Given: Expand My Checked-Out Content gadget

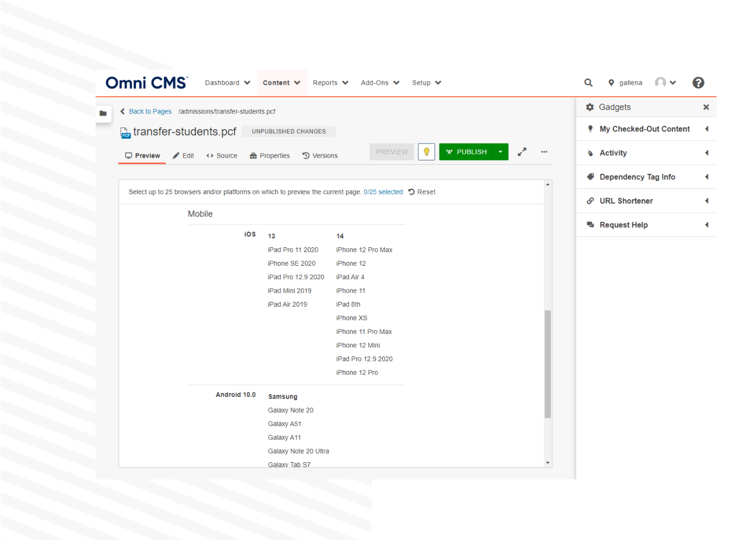Looking at the screenshot, I should coord(646,129).
